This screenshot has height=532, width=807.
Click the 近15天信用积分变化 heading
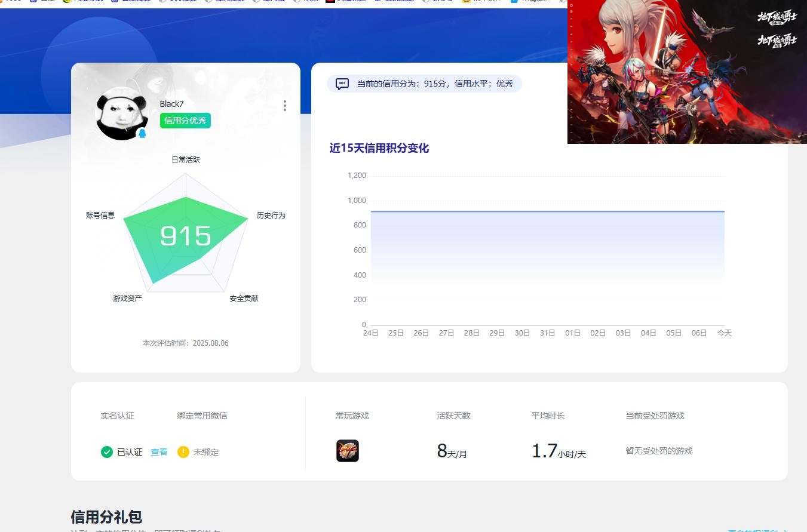379,148
